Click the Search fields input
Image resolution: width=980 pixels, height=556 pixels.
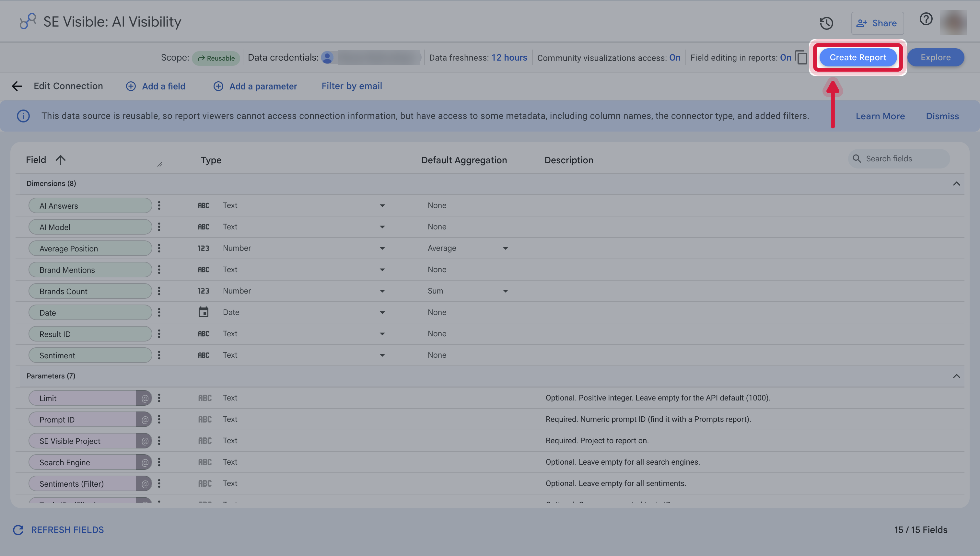tap(899, 158)
